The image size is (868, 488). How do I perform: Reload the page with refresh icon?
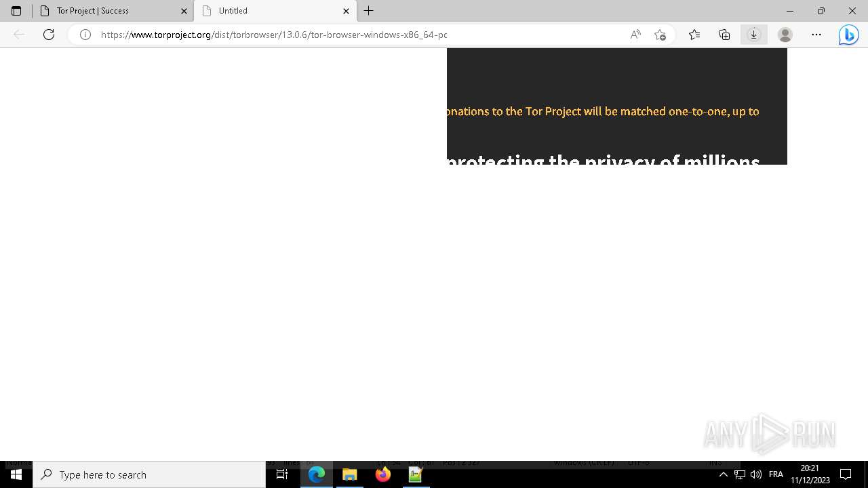click(49, 35)
